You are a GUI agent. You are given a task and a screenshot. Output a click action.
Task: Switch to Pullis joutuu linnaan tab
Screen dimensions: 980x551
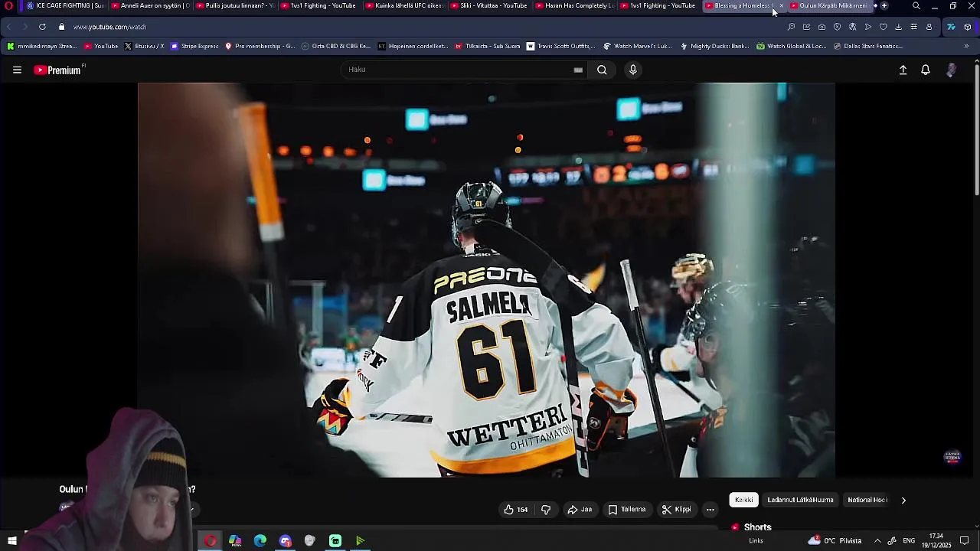tap(234, 5)
